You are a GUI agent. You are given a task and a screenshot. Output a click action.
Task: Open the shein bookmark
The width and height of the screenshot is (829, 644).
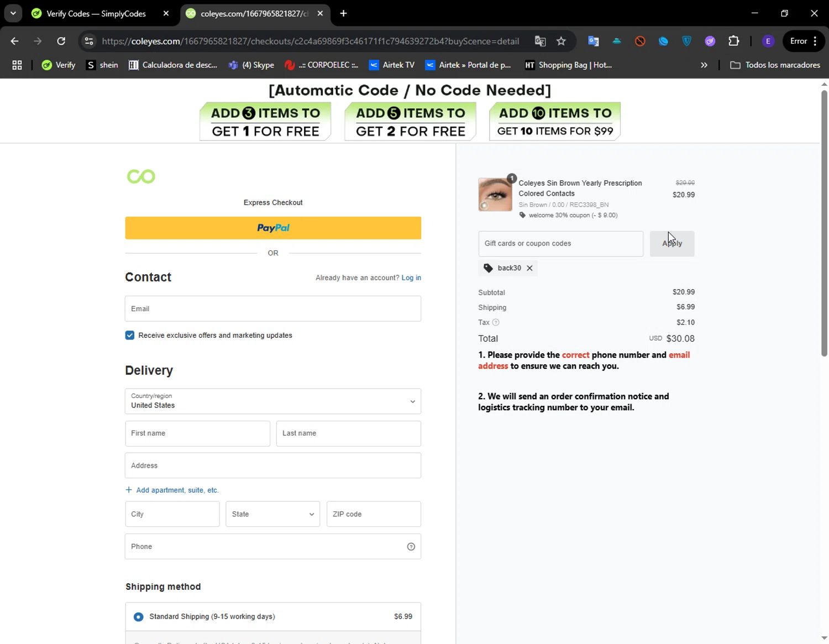click(x=102, y=65)
